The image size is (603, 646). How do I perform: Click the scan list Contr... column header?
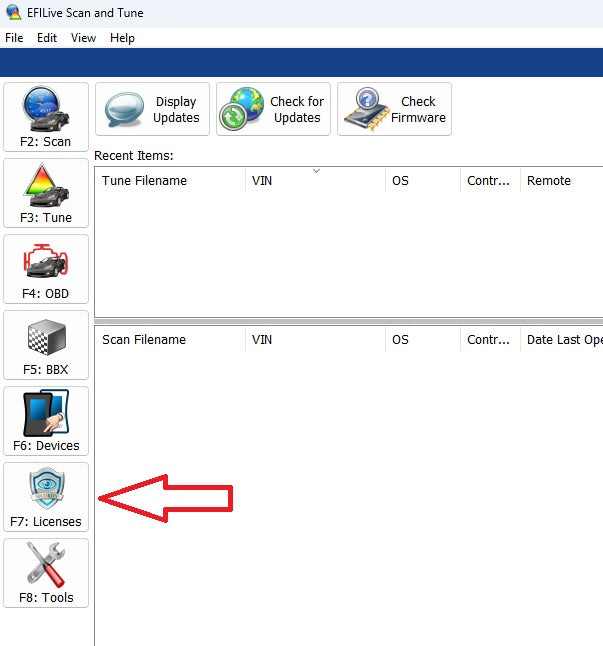491,339
